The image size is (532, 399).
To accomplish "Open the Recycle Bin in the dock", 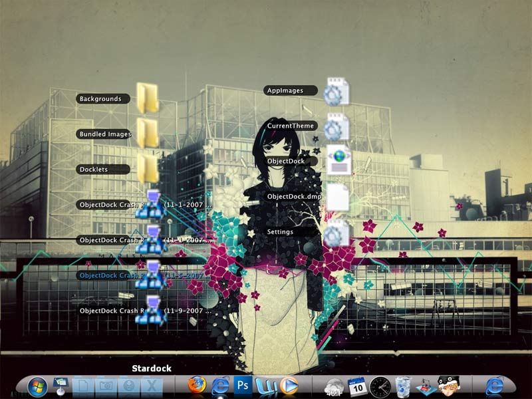I will tap(403, 387).
